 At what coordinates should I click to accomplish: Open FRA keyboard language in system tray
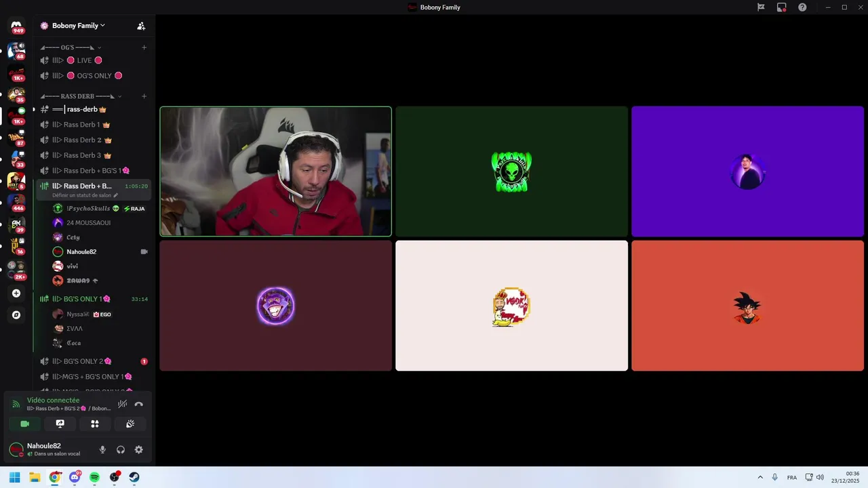coord(792,477)
